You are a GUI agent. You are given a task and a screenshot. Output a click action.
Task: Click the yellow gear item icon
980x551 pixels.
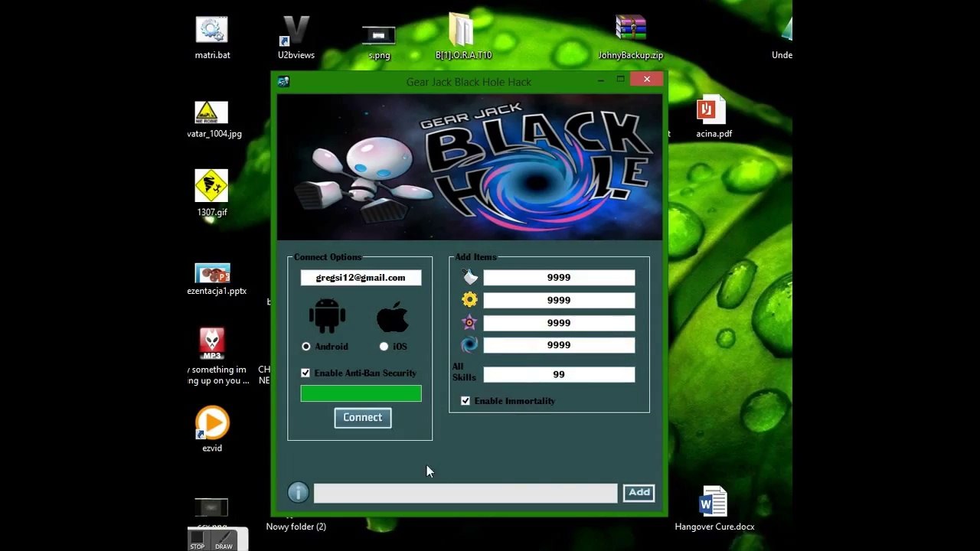point(469,300)
